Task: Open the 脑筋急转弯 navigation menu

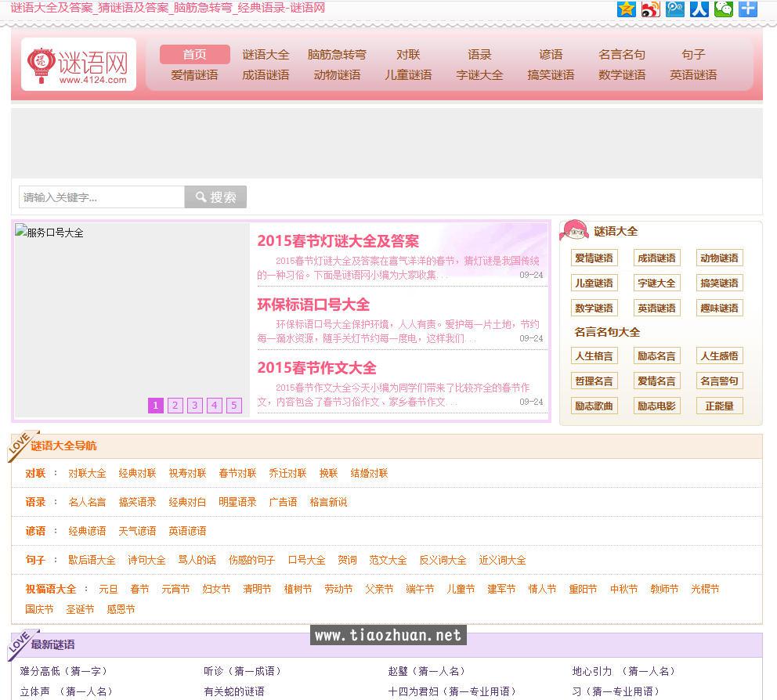Action: (336, 54)
